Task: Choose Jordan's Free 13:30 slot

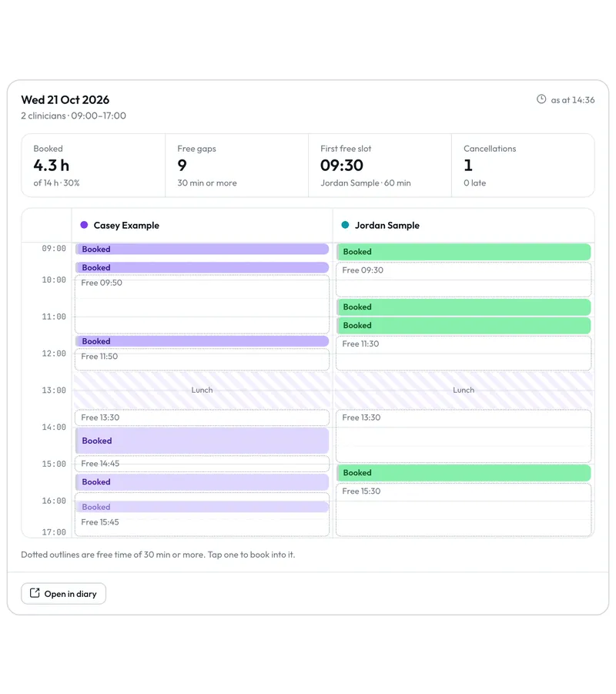Action: (464, 436)
